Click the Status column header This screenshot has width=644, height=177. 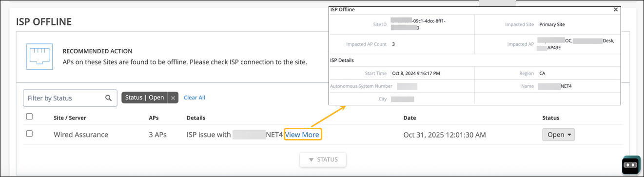551,118
